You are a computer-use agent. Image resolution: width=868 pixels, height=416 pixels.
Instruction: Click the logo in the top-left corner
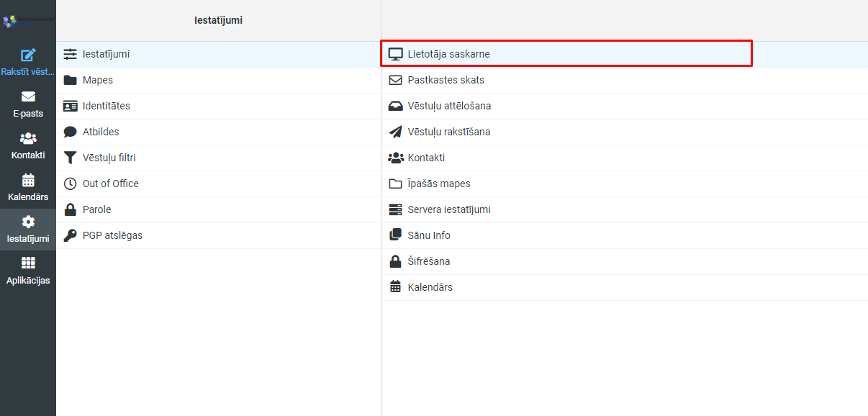tap(27, 21)
